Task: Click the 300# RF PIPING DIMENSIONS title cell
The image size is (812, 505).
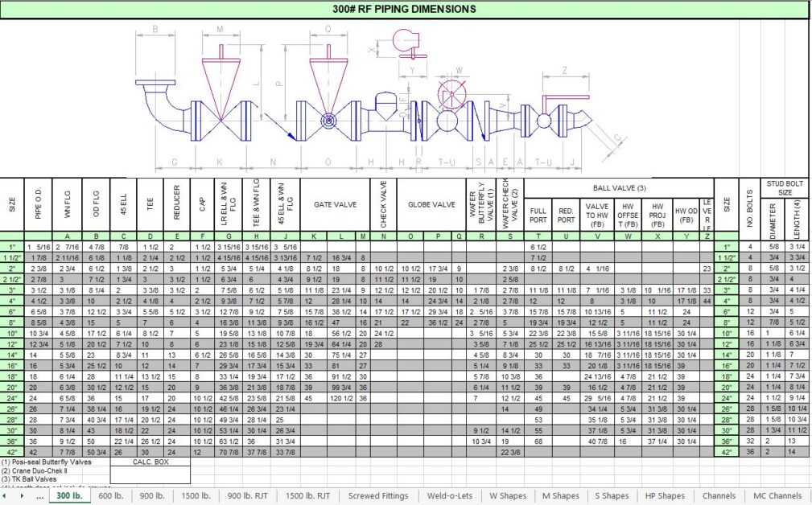Action: click(x=406, y=9)
